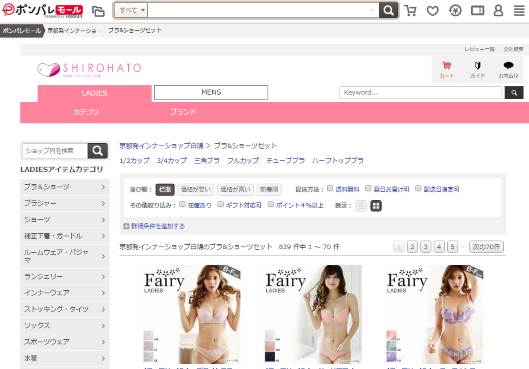Click the red カート cart icon

pyautogui.click(x=447, y=69)
